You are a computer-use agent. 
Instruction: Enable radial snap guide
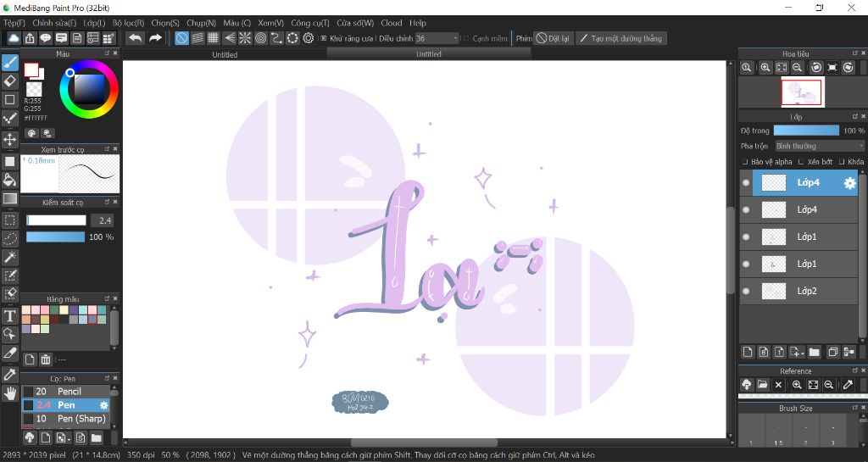coord(245,38)
